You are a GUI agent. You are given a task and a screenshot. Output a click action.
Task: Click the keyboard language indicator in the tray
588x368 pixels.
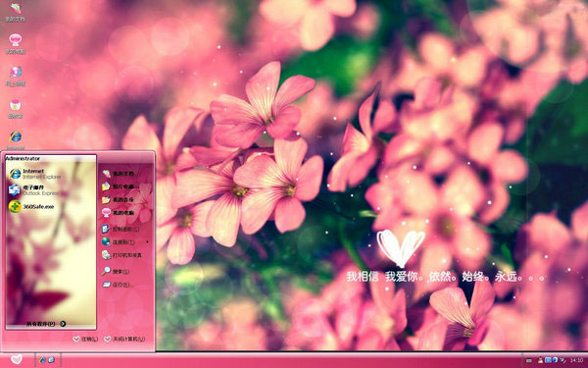tap(529, 360)
